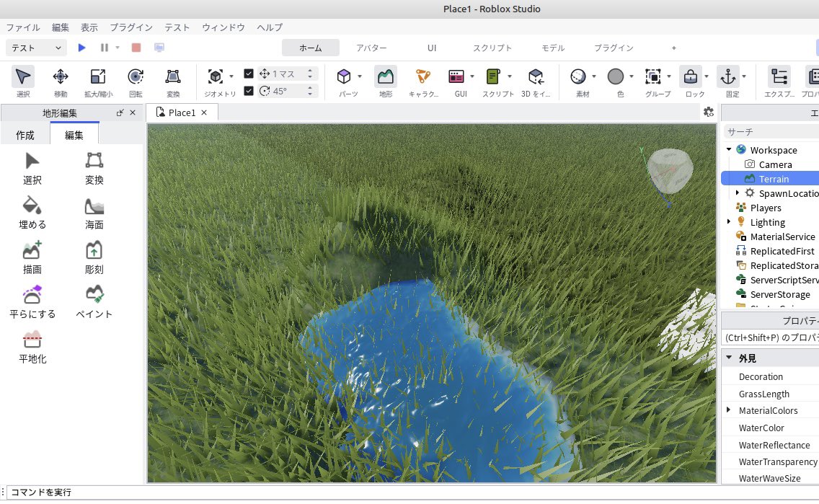Open viewport settings gear icon
This screenshot has width=819, height=504.
709,112
